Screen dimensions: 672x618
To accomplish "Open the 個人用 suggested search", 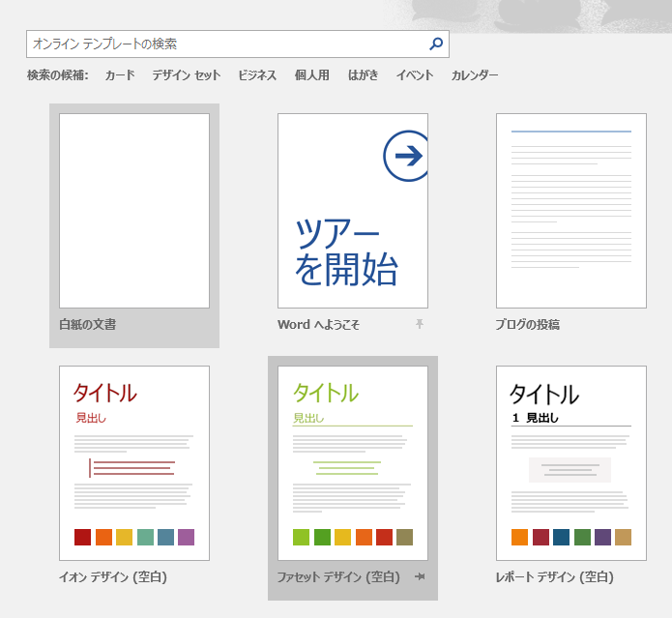I will (x=312, y=75).
